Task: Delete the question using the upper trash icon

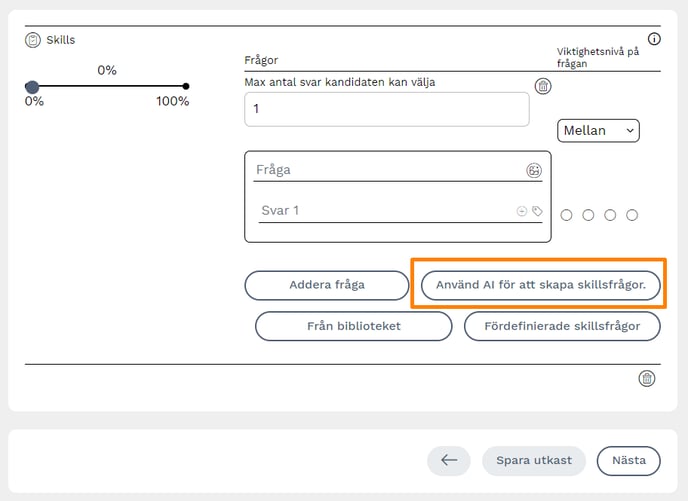Action: [543, 86]
